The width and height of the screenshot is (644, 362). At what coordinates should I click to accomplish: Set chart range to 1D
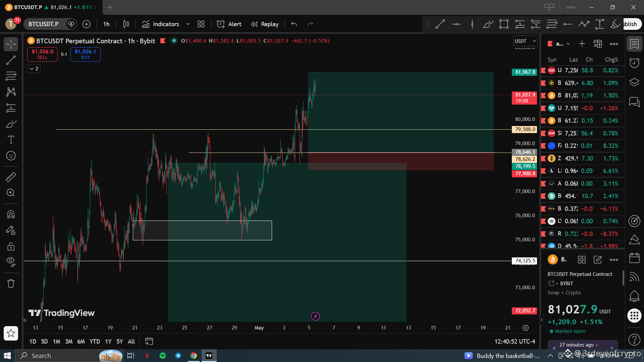tap(33, 342)
